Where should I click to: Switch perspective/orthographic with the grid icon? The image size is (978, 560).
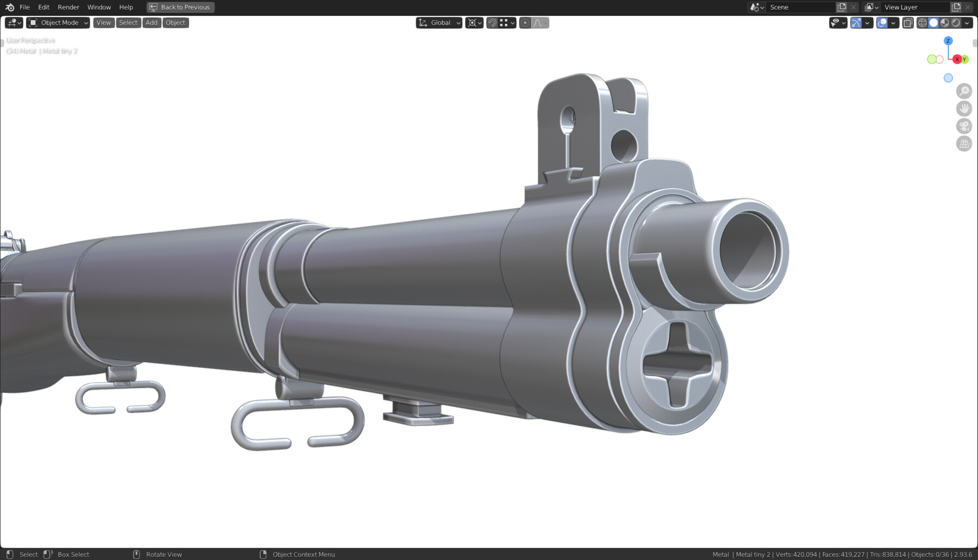(964, 143)
